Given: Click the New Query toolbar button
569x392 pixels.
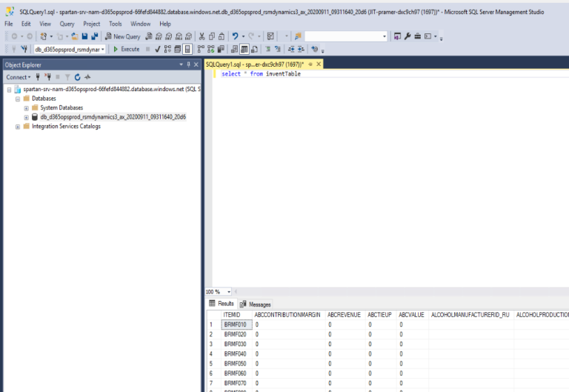Looking at the screenshot, I should click(x=122, y=36).
